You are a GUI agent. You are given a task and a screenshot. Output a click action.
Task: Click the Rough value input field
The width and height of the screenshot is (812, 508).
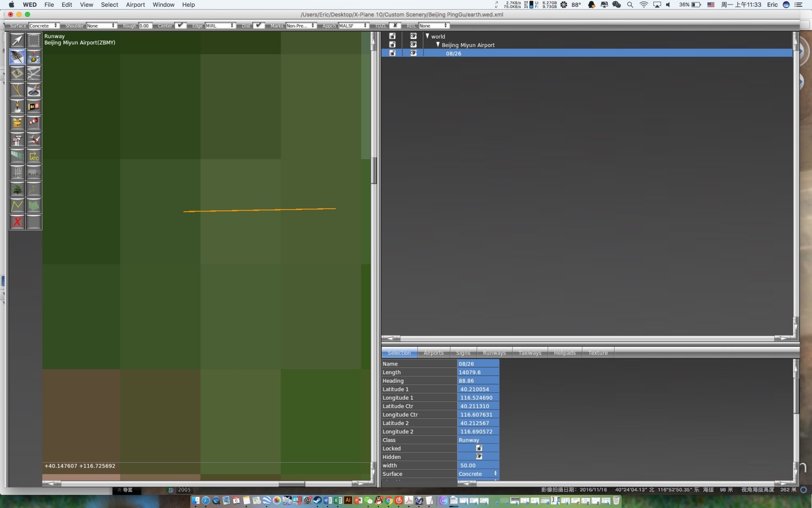(145, 25)
